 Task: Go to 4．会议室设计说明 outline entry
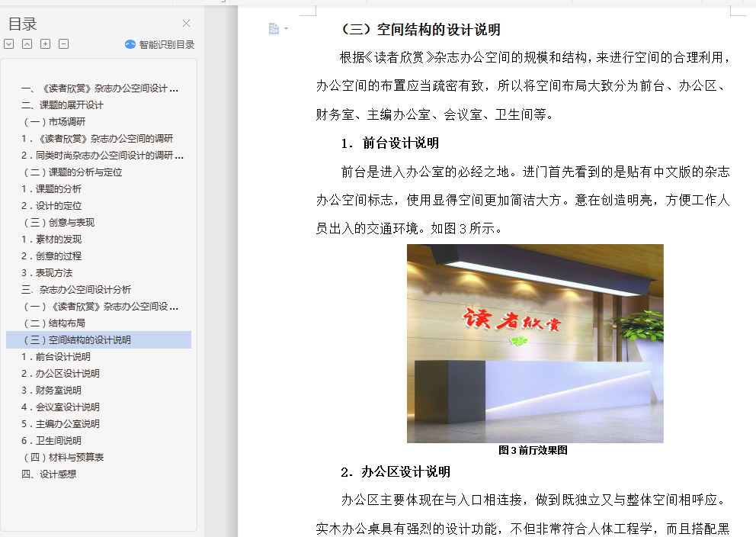click(60, 407)
